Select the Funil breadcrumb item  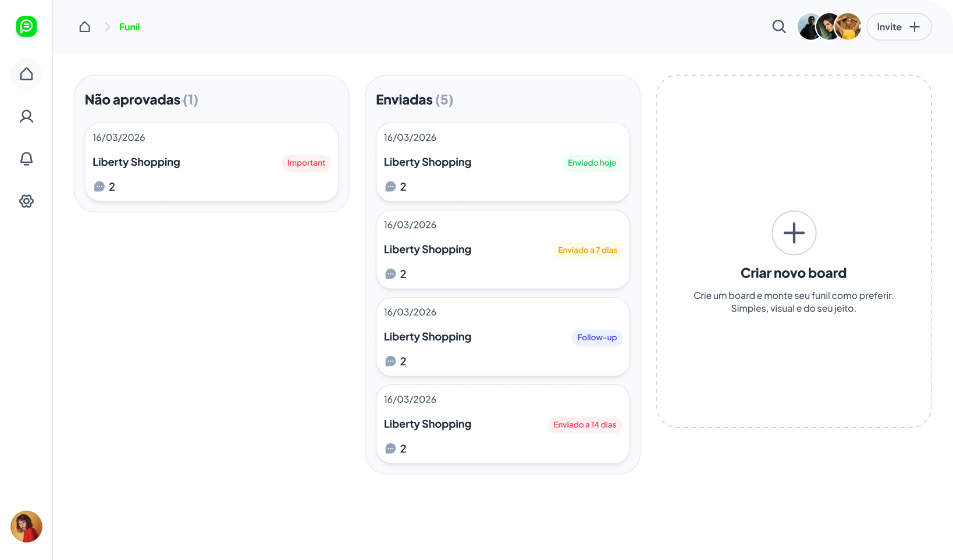pyautogui.click(x=129, y=27)
